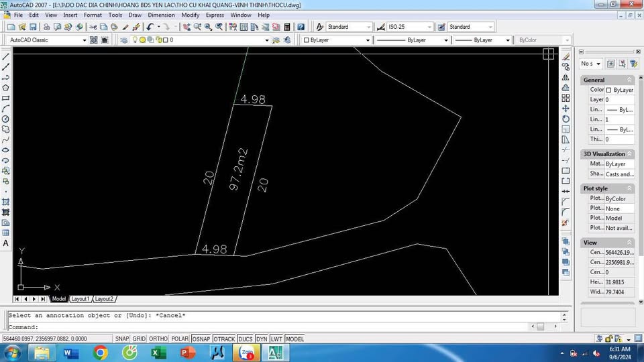This screenshot has height=362, width=644.
Task: Collapse the General properties section
Action: (629, 80)
